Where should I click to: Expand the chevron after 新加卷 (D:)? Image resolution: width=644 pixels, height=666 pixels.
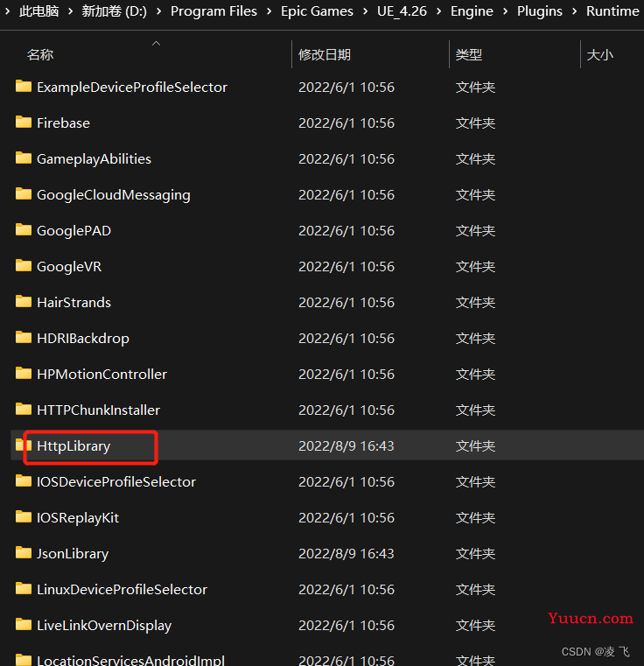pos(159,11)
